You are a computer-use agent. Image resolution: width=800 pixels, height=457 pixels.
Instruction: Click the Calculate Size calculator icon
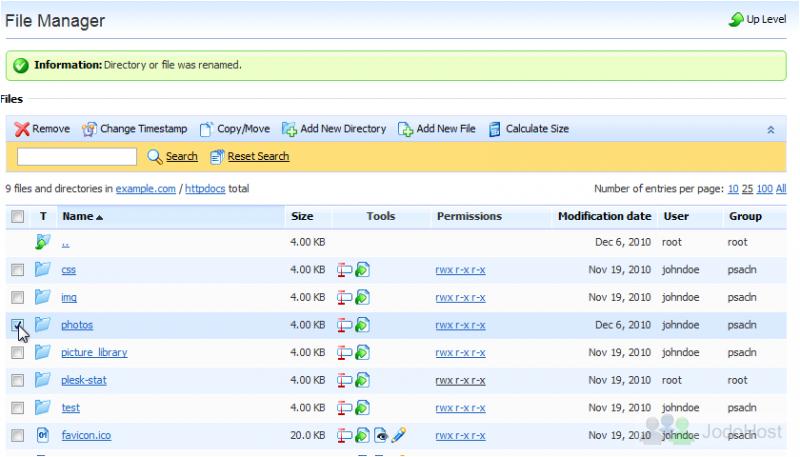pos(494,130)
